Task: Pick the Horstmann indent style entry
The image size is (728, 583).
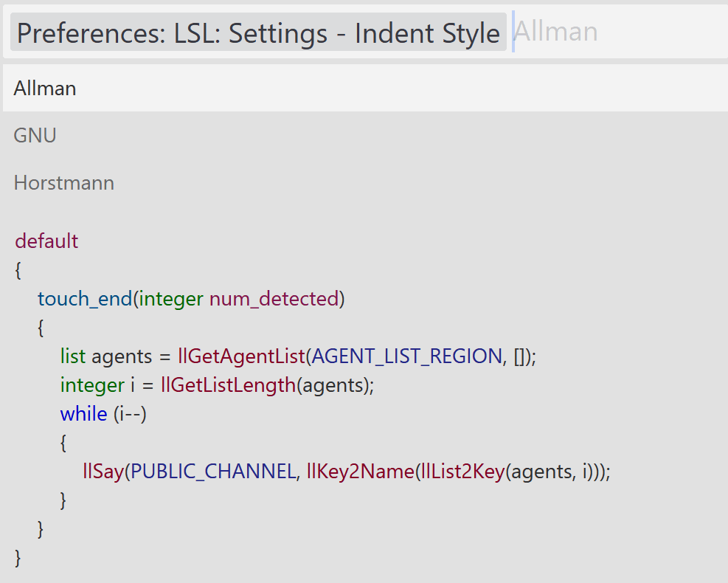Action: pos(365,182)
